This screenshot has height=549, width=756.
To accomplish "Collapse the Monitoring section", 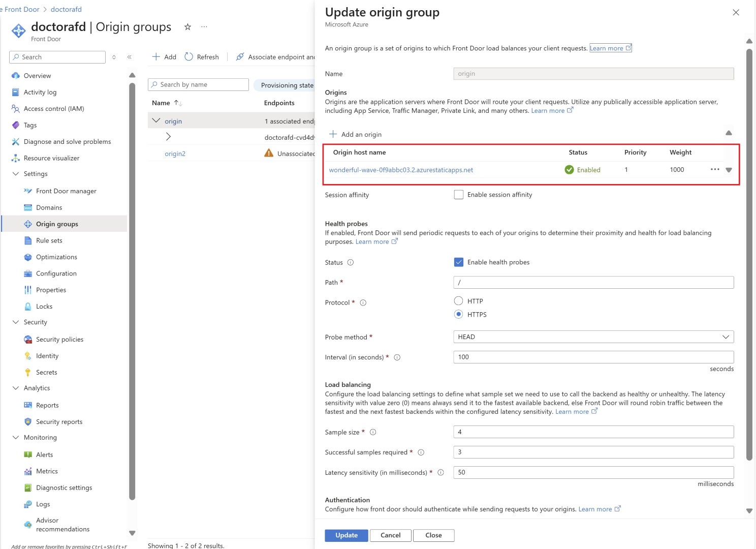I will [16, 438].
